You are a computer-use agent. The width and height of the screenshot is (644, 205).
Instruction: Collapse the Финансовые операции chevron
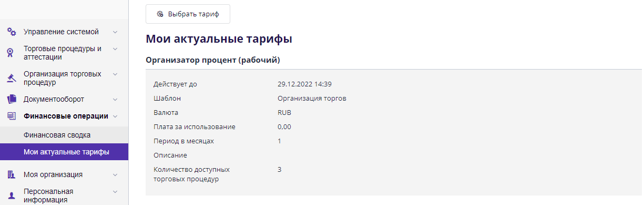pyautogui.click(x=115, y=116)
